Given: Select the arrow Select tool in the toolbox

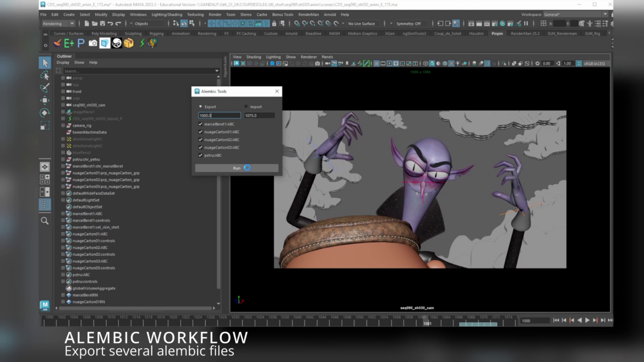Looking at the screenshot, I should [x=45, y=63].
